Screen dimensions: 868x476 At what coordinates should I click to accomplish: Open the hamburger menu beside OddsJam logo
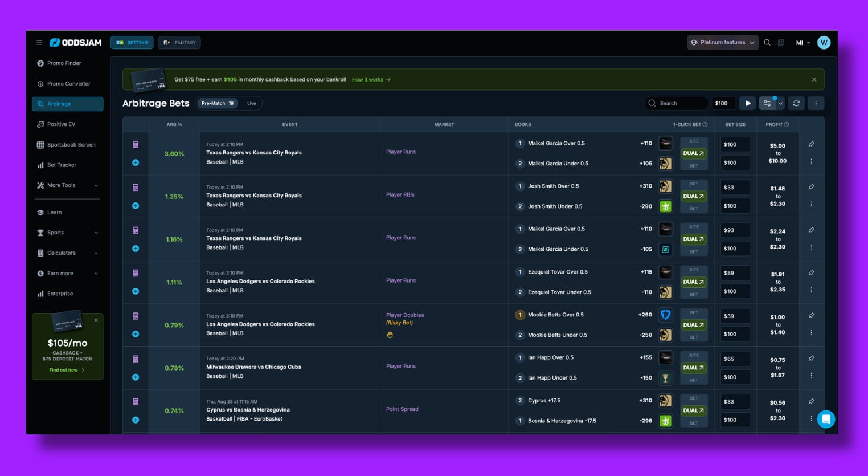coord(39,43)
